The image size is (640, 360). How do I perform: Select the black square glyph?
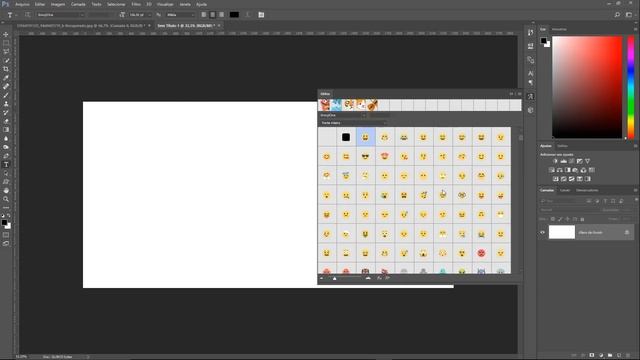(346, 137)
